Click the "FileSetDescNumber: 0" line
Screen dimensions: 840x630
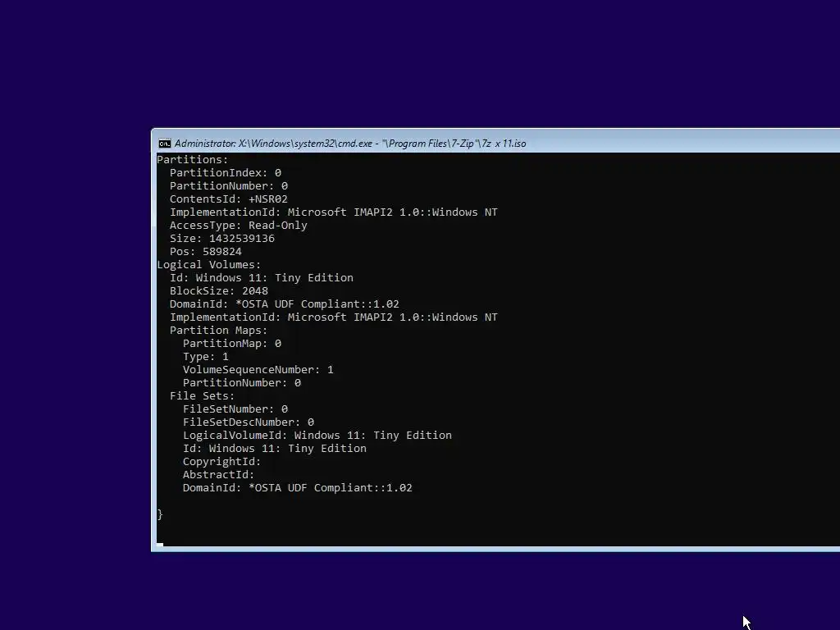(x=249, y=422)
